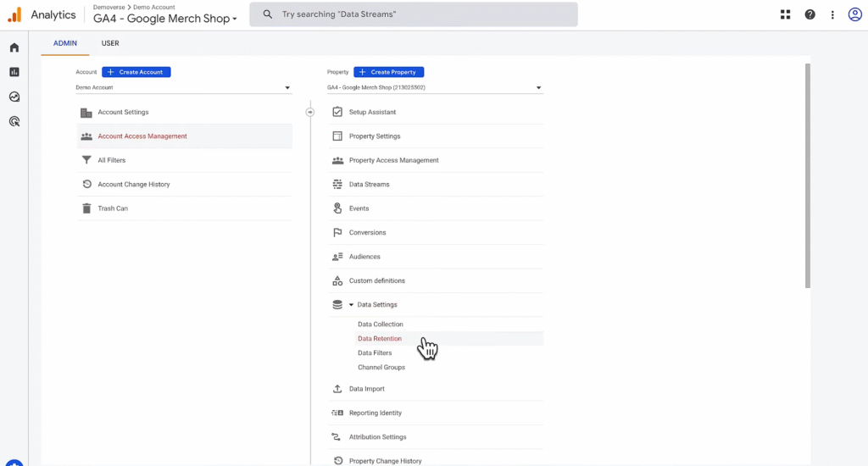The width and height of the screenshot is (868, 466).
Task: Open All Filters link
Action: click(x=112, y=160)
